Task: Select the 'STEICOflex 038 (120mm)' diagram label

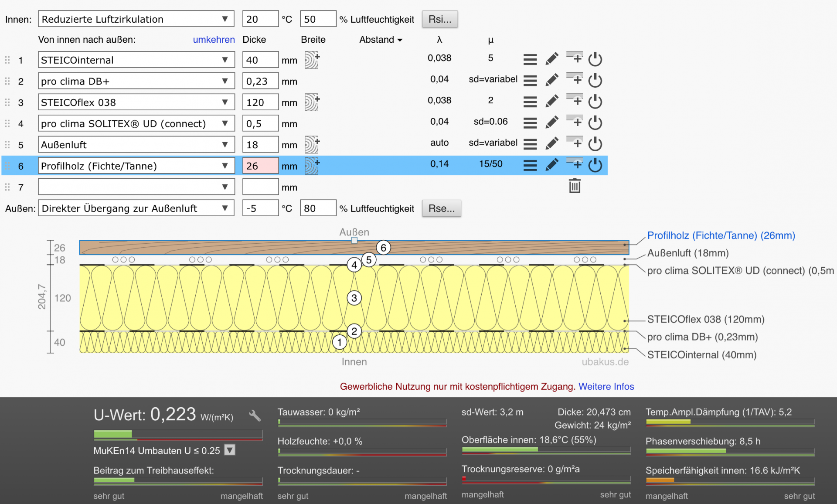Action: coord(706,319)
